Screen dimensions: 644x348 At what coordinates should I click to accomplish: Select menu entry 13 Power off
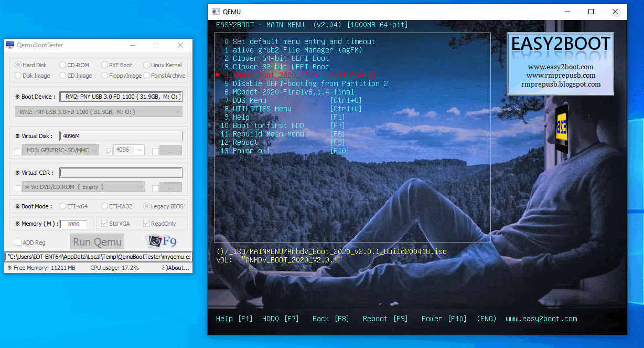(x=285, y=151)
